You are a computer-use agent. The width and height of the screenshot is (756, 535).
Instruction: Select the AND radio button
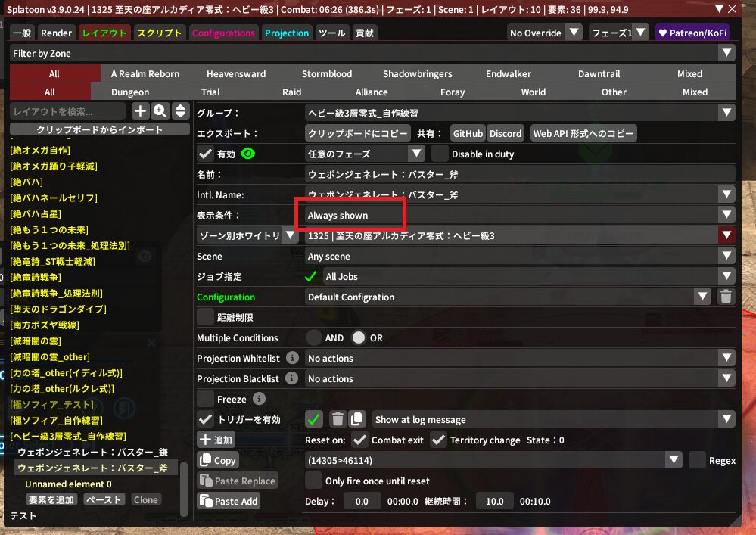314,337
